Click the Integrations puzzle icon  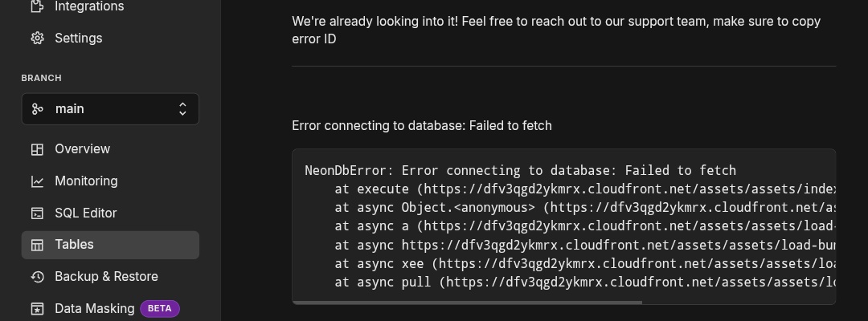pyautogui.click(x=37, y=6)
